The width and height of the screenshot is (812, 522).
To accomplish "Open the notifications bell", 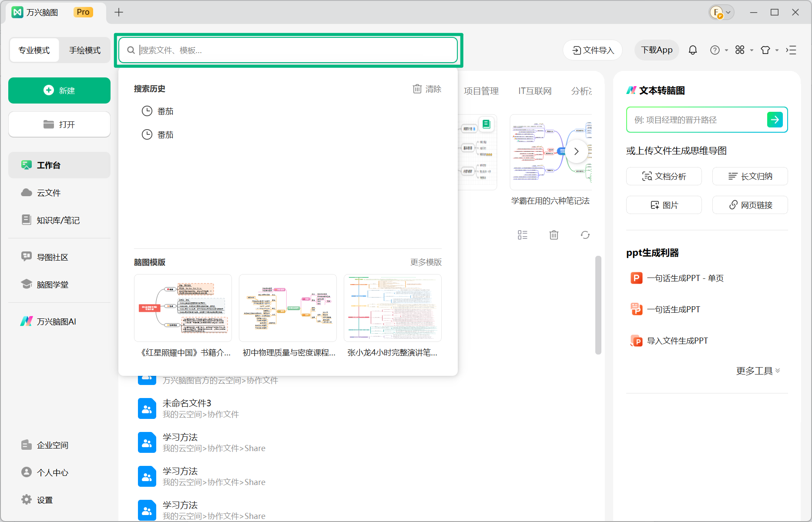I will point(693,50).
